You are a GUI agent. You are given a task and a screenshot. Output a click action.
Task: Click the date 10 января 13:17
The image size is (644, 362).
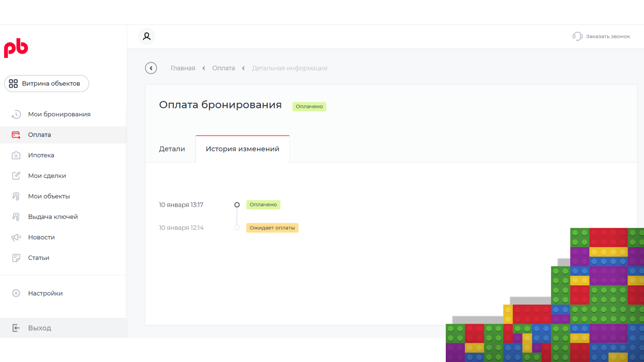tap(181, 205)
